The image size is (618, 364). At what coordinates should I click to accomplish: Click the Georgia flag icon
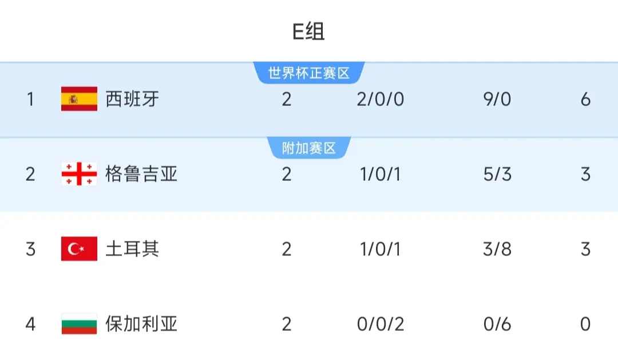[79, 174]
